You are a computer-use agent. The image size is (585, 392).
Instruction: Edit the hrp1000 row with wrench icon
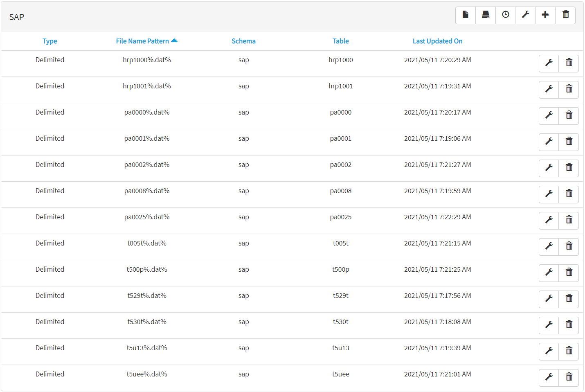(x=549, y=63)
